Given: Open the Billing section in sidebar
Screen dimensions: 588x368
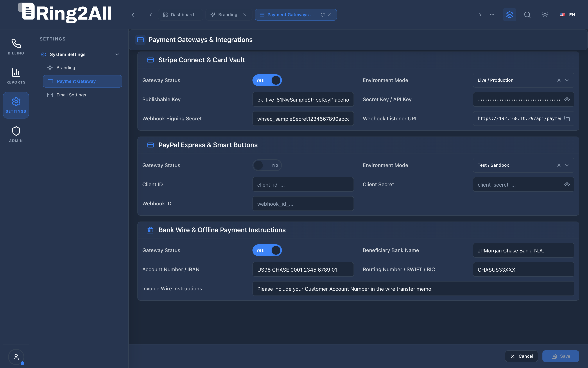Looking at the screenshot, I should pyautogui.click(x=16, y=47).
